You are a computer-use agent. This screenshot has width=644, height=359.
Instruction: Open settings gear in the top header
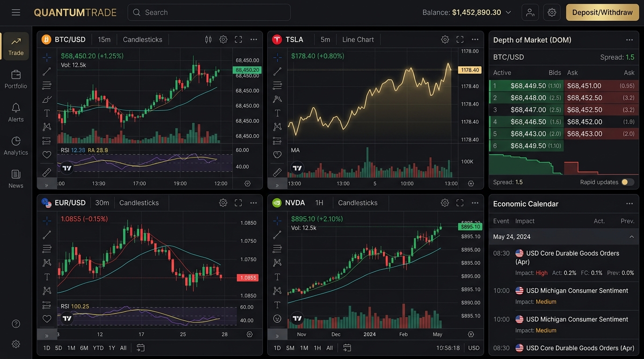pos(552,13)
